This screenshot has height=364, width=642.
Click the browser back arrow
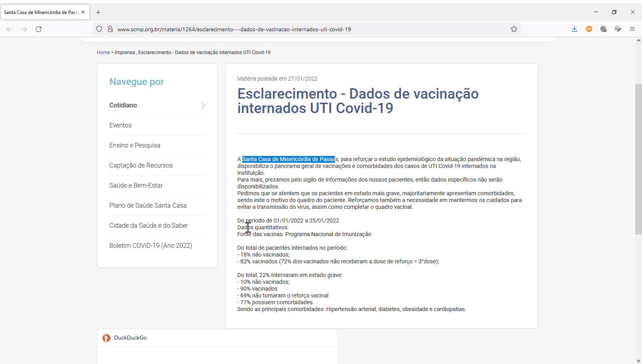click(10, 29)
